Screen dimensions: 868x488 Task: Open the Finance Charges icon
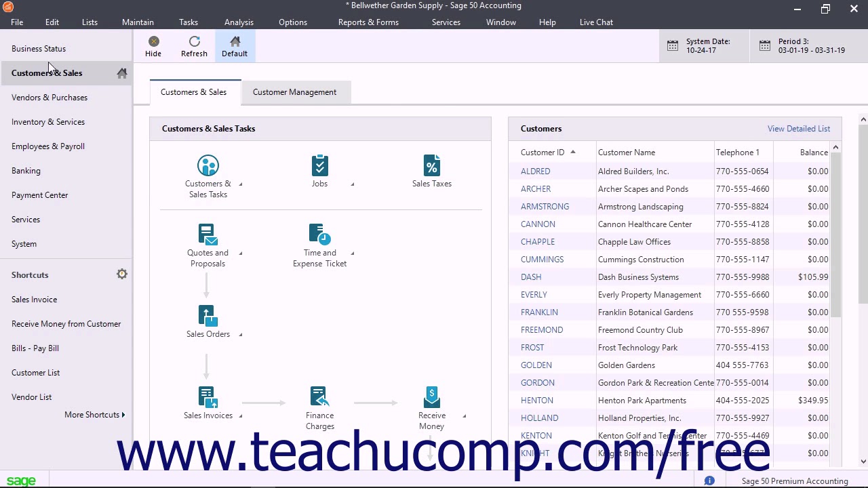tap(319, 398)
